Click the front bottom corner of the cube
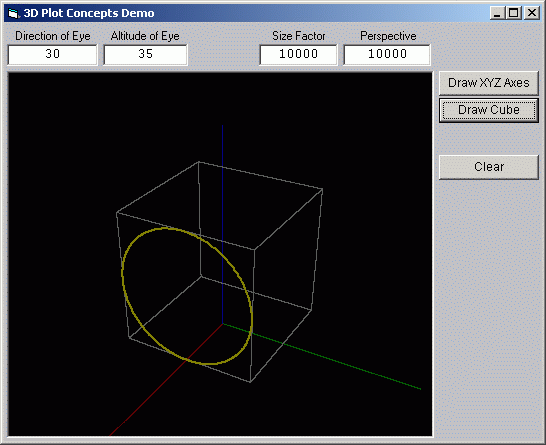 pos(250,382)
